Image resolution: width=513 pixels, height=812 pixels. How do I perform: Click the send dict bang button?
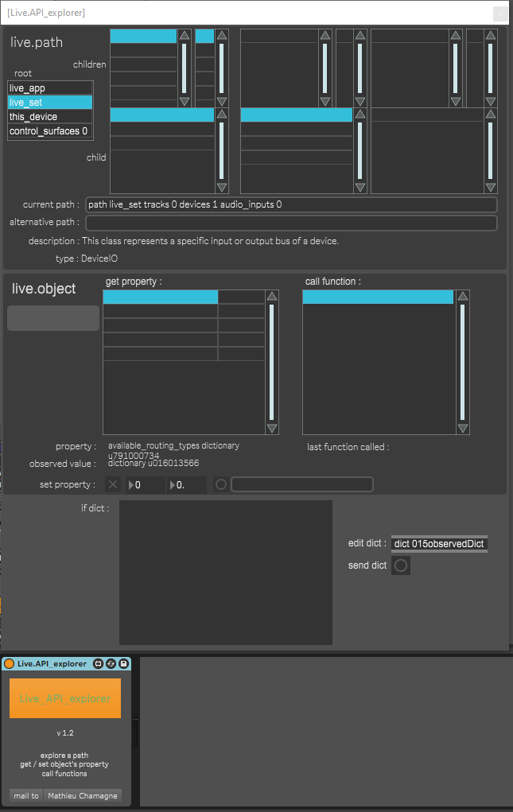click(401, 565)
